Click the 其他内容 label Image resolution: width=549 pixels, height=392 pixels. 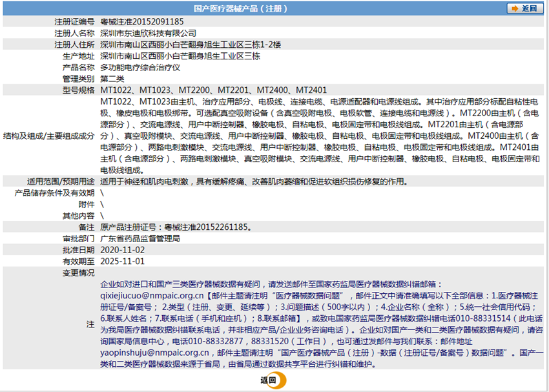pyautogui.click(x=78, y=216)
